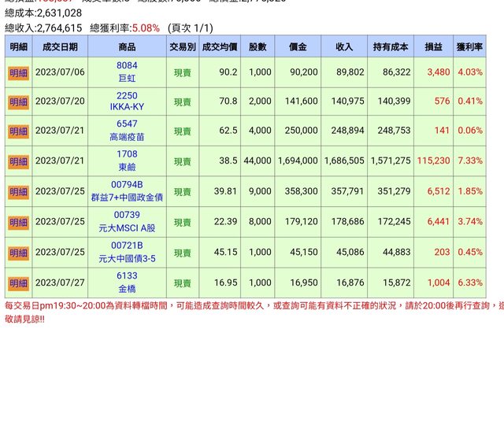Open the 00794B 群益7+中國政金債 link
This screenshot has width=504, height=421.
127,191
